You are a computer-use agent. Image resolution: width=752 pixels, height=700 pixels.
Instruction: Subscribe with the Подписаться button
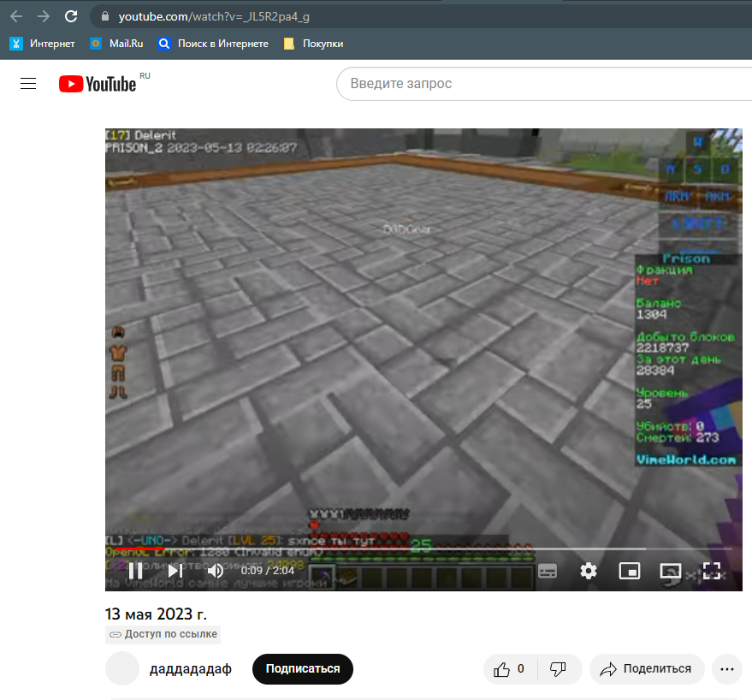tap(303, 669)
